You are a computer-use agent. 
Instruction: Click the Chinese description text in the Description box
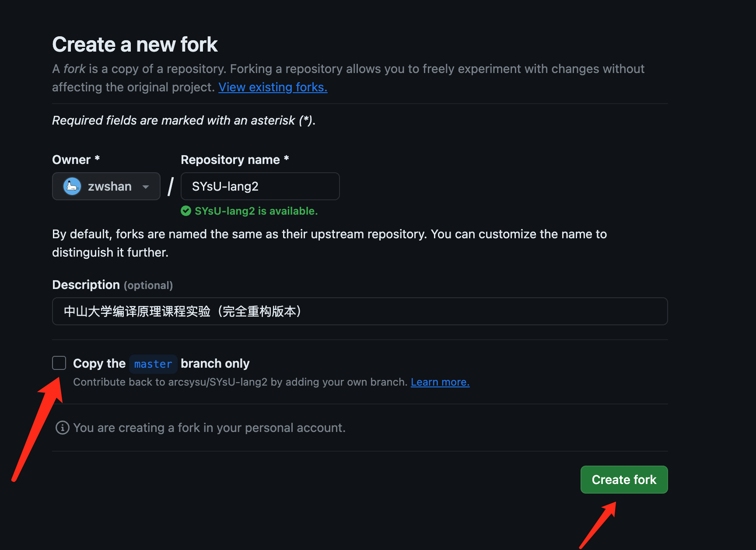183,311
